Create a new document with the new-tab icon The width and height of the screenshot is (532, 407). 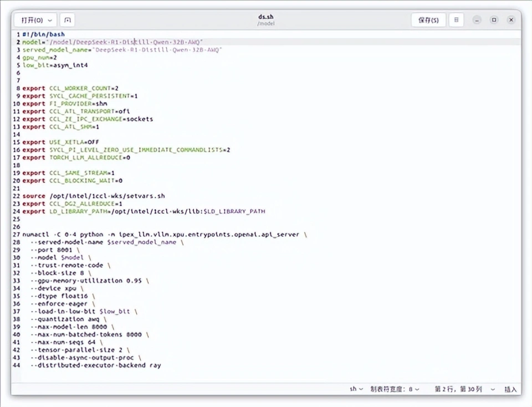68,20
